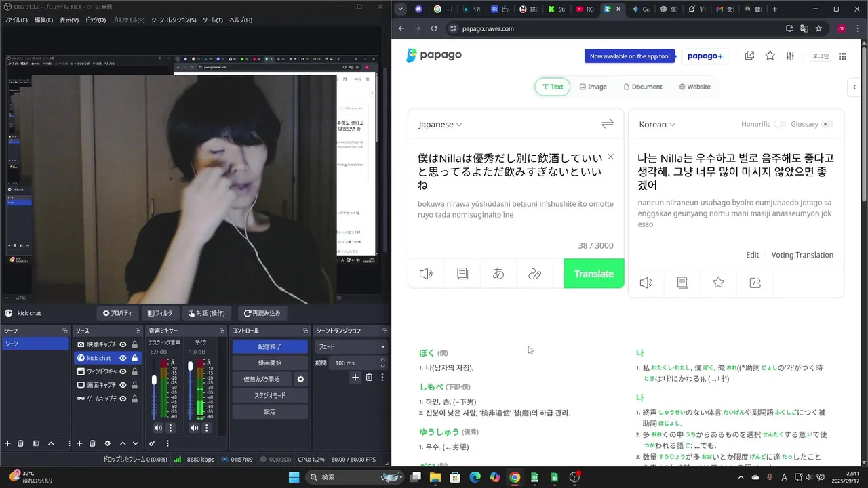The height and width of the screenshot is (488, 868).
Task: Hide the 映像キャプチャ source
Action: 123,344
